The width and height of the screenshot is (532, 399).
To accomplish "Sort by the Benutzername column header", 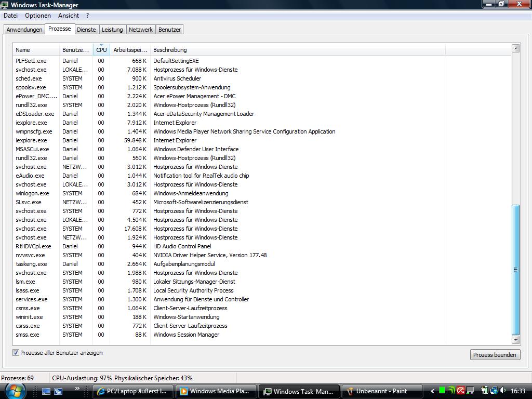I will (76, 50).
